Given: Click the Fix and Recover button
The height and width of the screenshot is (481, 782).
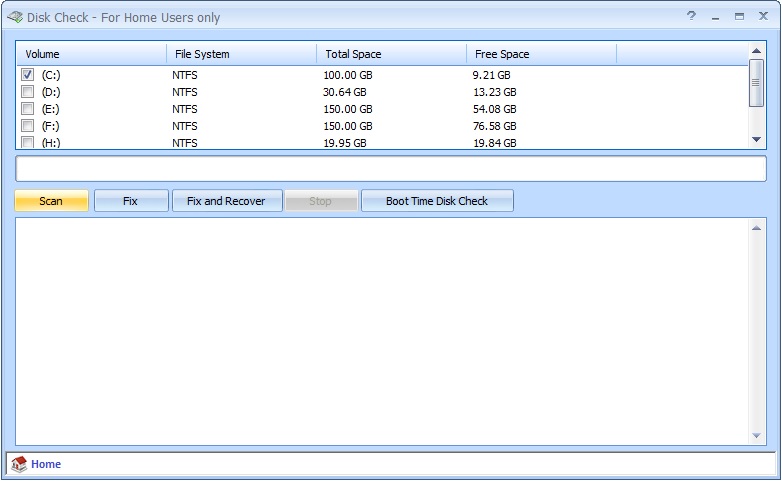Looking at the screenshot, I should point(226,201).
